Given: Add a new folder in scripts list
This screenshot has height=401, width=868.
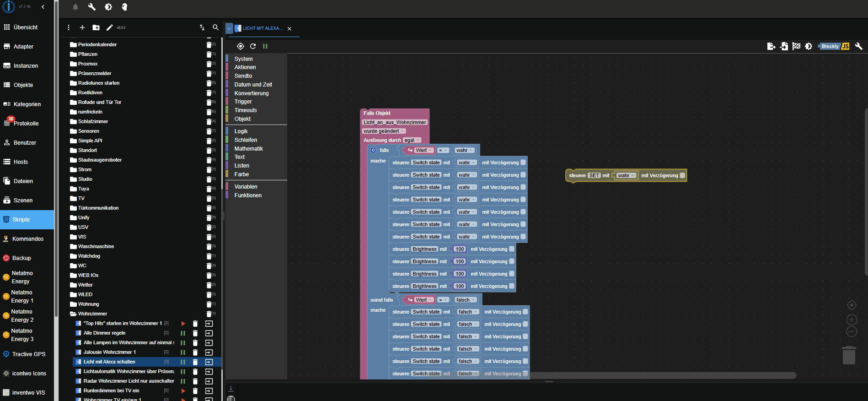Looking at the screenshot, I should (96, 27).
